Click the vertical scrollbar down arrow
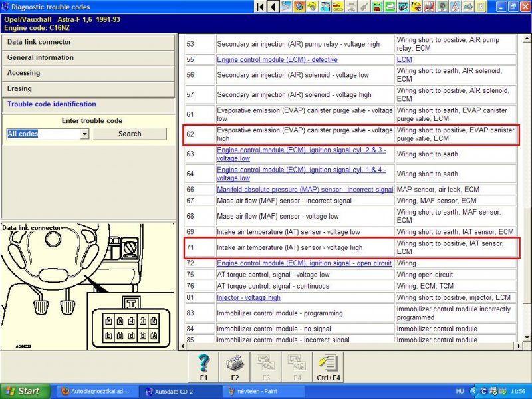This screenshot has height=399, width=532. (527, 338)
